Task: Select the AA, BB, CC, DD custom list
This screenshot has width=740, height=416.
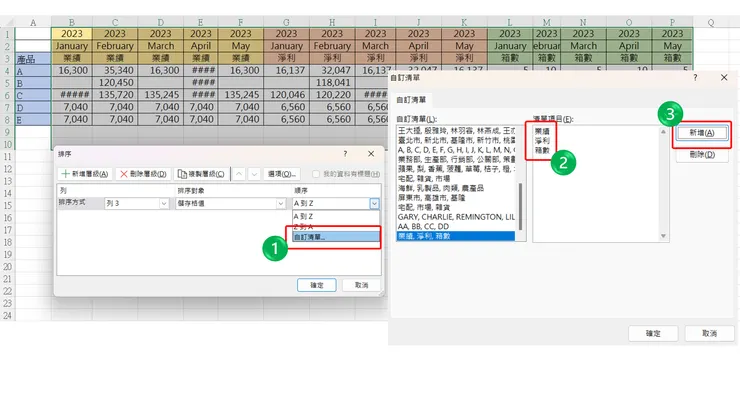Action: pos(455,226)
